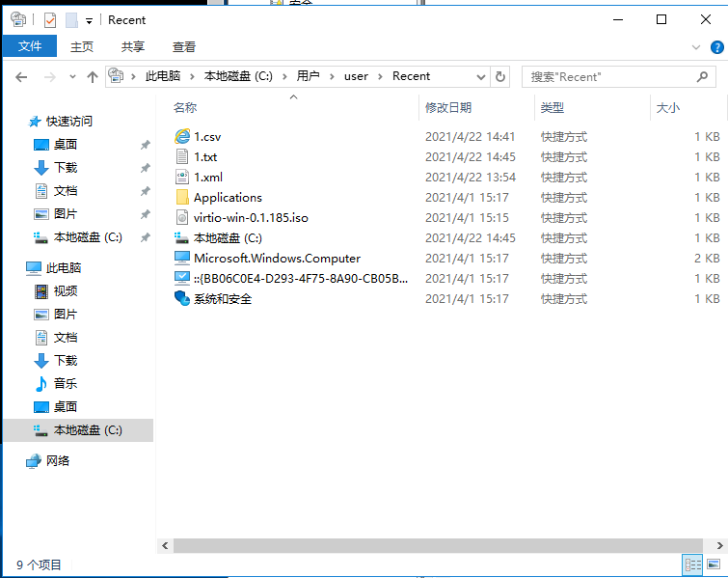
Task: Select the name Microsoft.Windows.Computer
Action: point(277,259)
